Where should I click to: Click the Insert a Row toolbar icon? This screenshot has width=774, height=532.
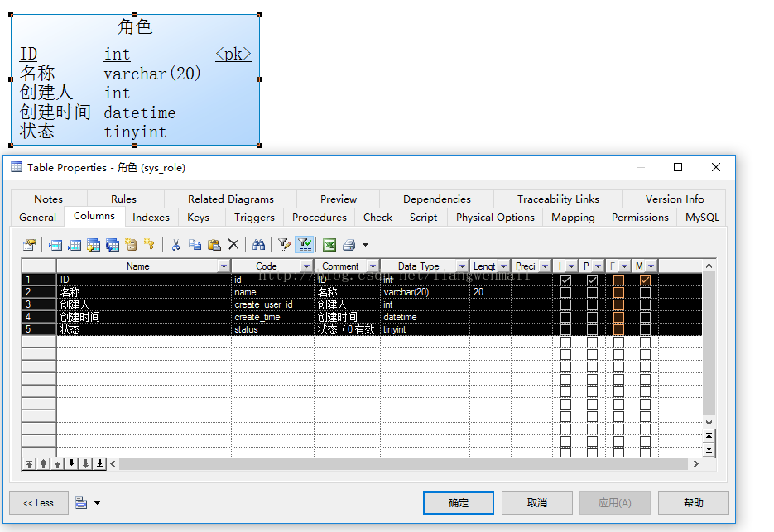pyautogui.click(x=55, y=245)
